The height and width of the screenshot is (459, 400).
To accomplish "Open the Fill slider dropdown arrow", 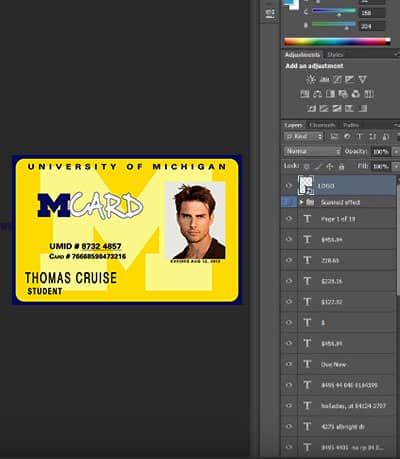I will (x=396, y=166).
